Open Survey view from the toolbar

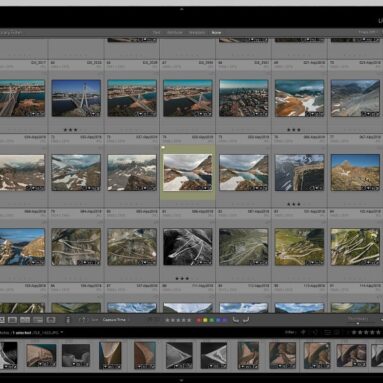38,320
